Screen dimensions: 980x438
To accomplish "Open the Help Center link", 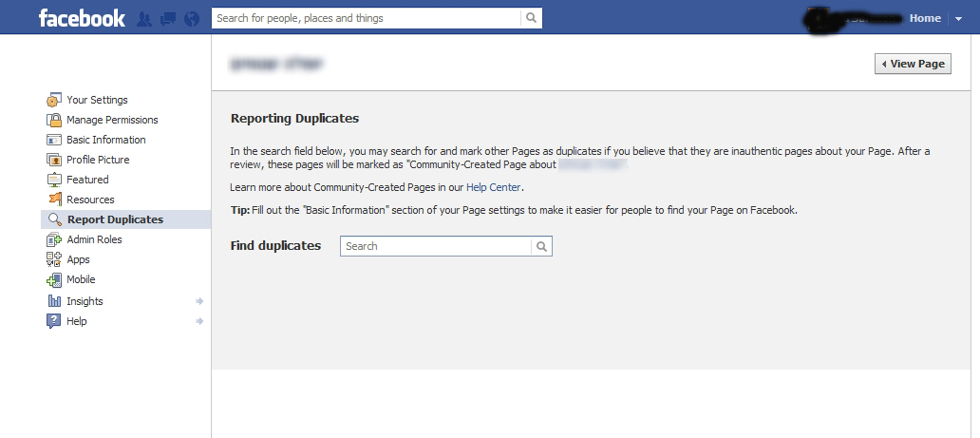I will pos(493,187).
